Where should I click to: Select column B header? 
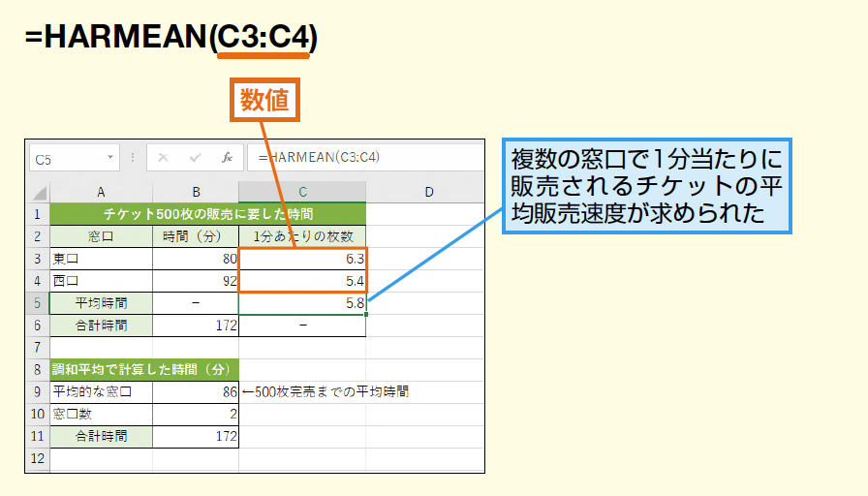(x=196, y=192)
